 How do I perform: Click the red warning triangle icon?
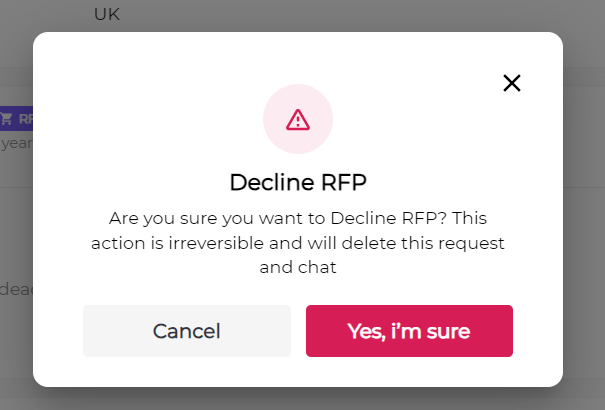pos(298,120)
